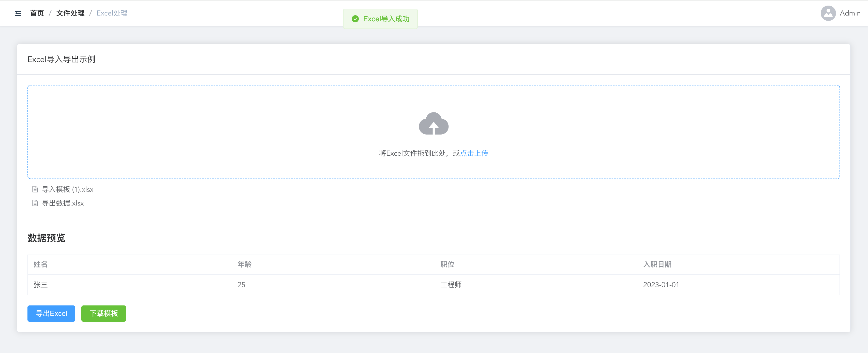
Task: Click the file icon beside 导入模板 (1).xlsx
Action: (35, 189)
